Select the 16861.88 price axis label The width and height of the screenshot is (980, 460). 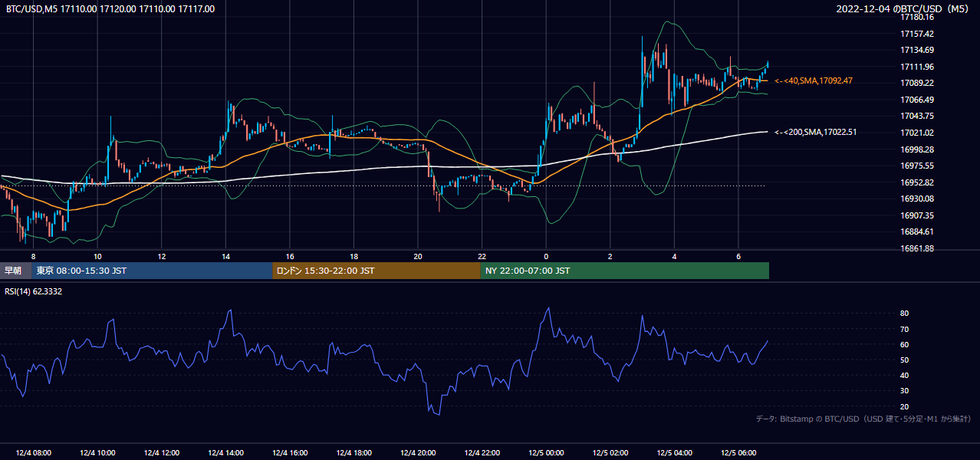[x=916, y=248]
